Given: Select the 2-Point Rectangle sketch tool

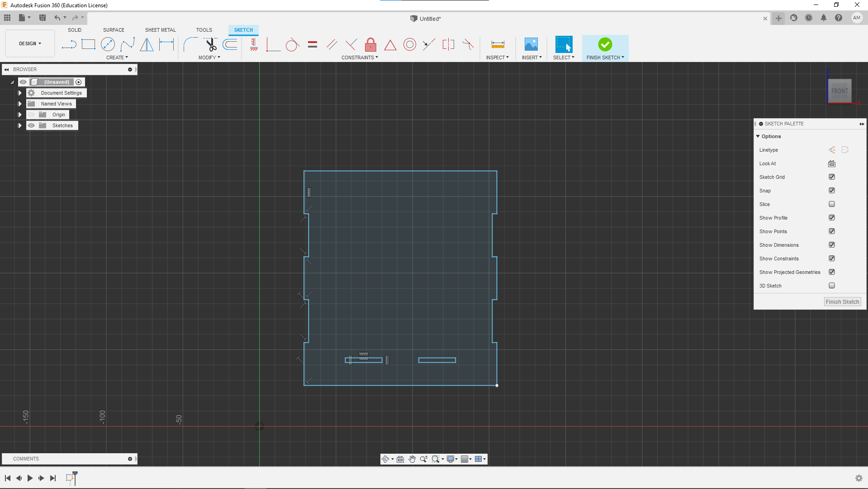Looking at the screenshot, I should point(88,44).
